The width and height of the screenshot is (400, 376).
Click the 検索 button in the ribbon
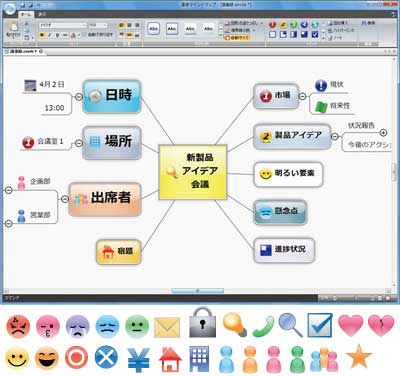[368, 23]
